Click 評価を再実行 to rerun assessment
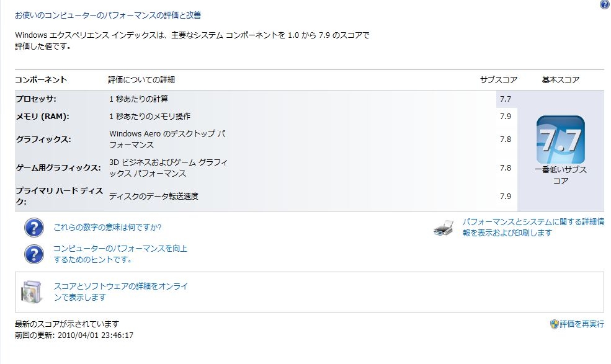Screen dimensions: 611x364 tap(581, 324)
